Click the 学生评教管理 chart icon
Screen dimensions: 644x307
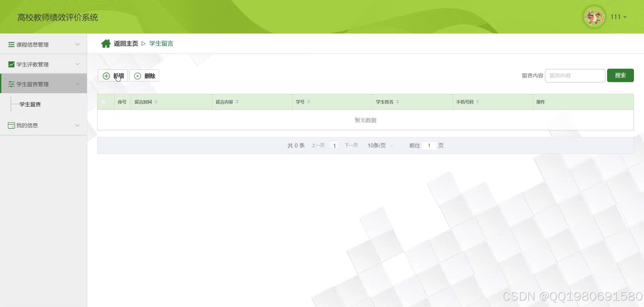tap(11, 64)
